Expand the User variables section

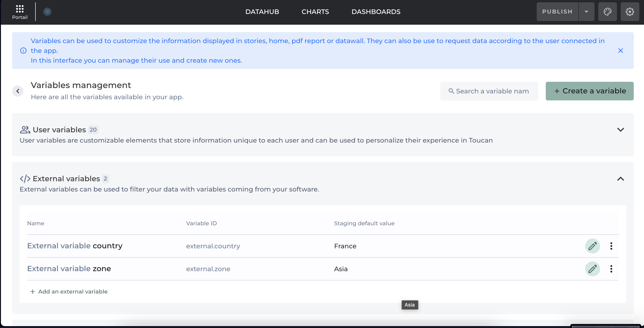click(620, 130)
